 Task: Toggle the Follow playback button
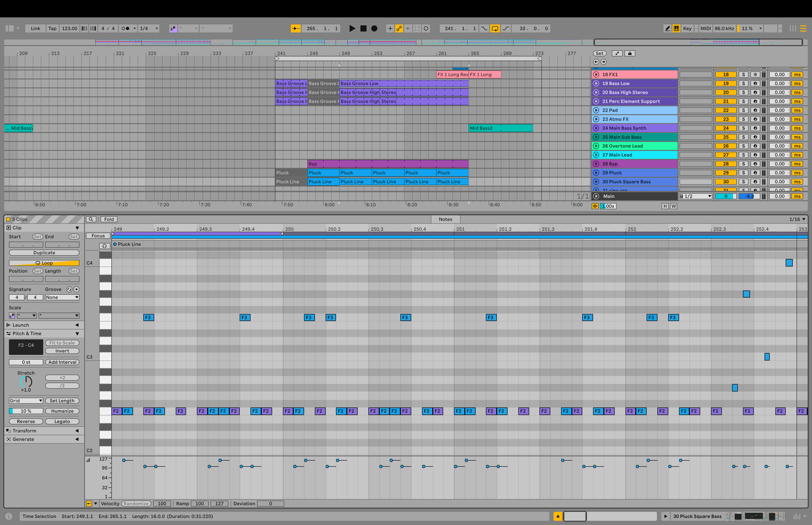296,28
